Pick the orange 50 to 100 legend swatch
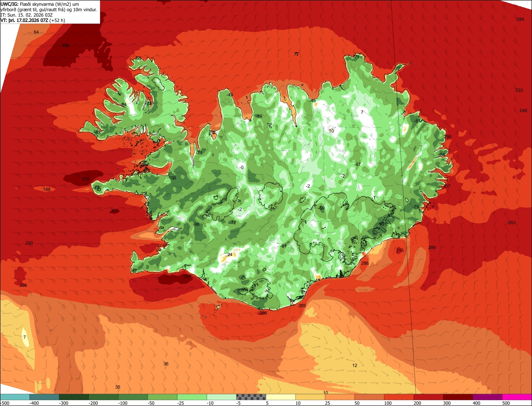 coord(369,397)
